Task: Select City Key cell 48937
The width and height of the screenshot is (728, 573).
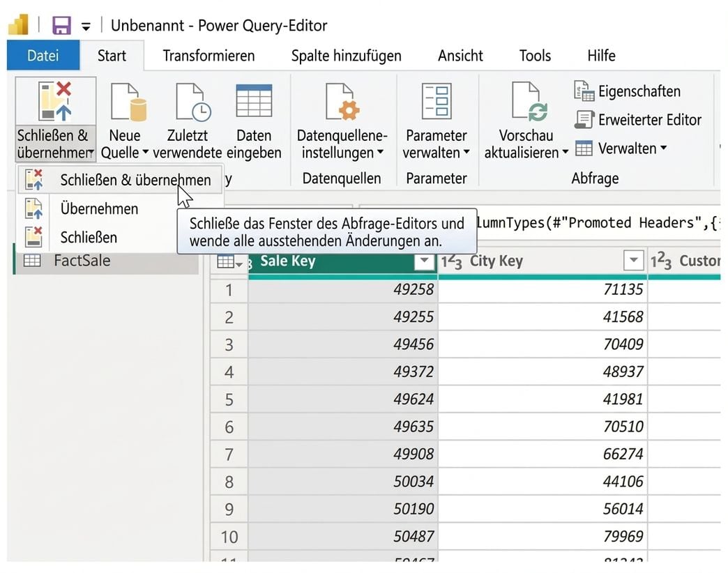Action: [543, 372]
